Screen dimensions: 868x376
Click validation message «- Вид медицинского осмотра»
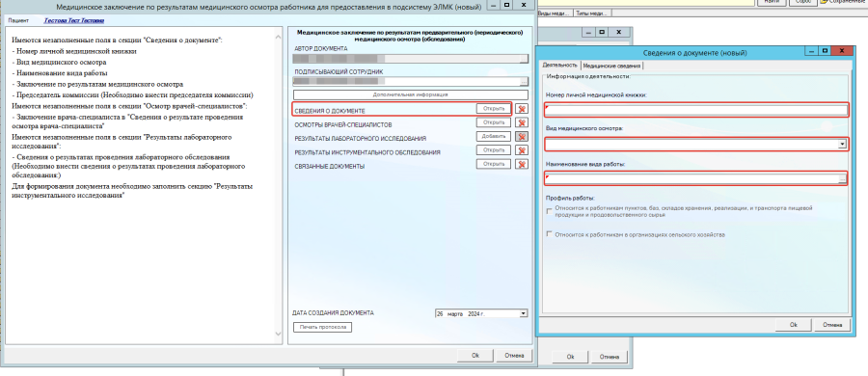point(59,62)
